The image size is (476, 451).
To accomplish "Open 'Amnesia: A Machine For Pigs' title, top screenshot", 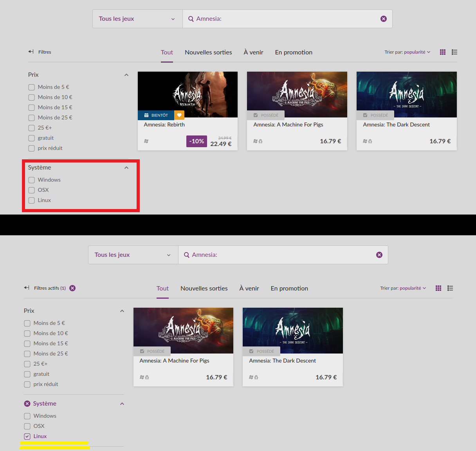I will (x=288, y=124).
